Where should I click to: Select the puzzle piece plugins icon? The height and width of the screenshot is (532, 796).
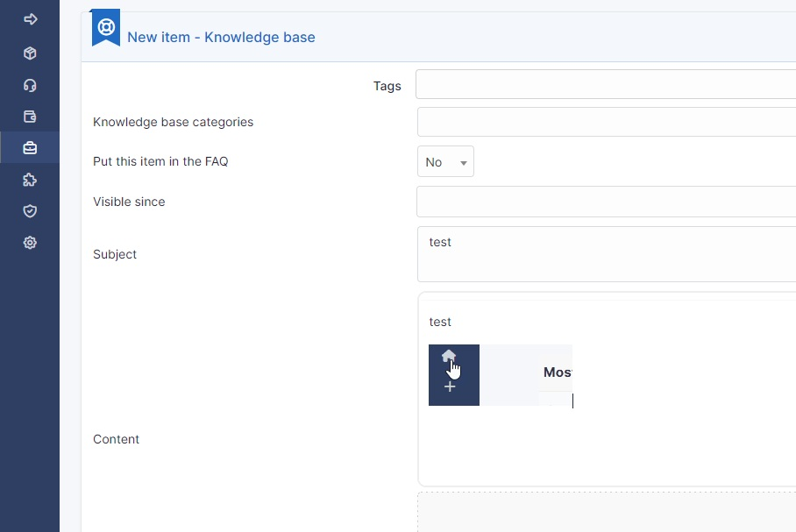29,180
